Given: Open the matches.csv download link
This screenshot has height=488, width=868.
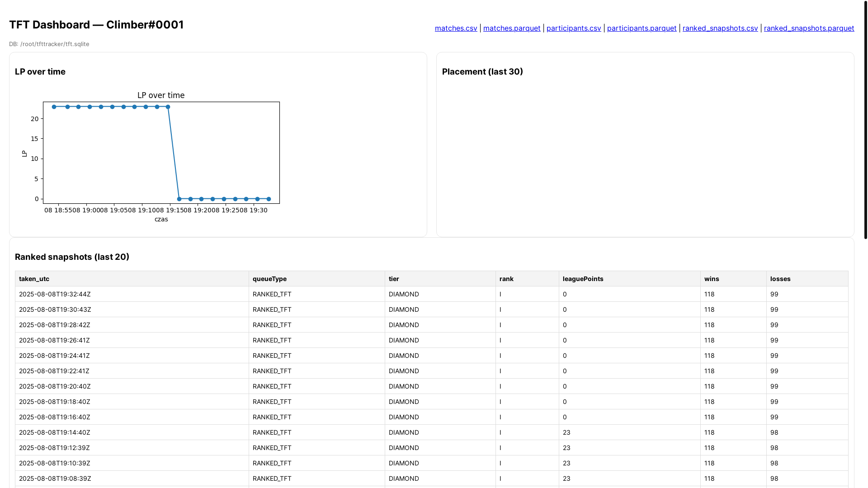Looking at the screenshot, I should click(x=456, y=28).
